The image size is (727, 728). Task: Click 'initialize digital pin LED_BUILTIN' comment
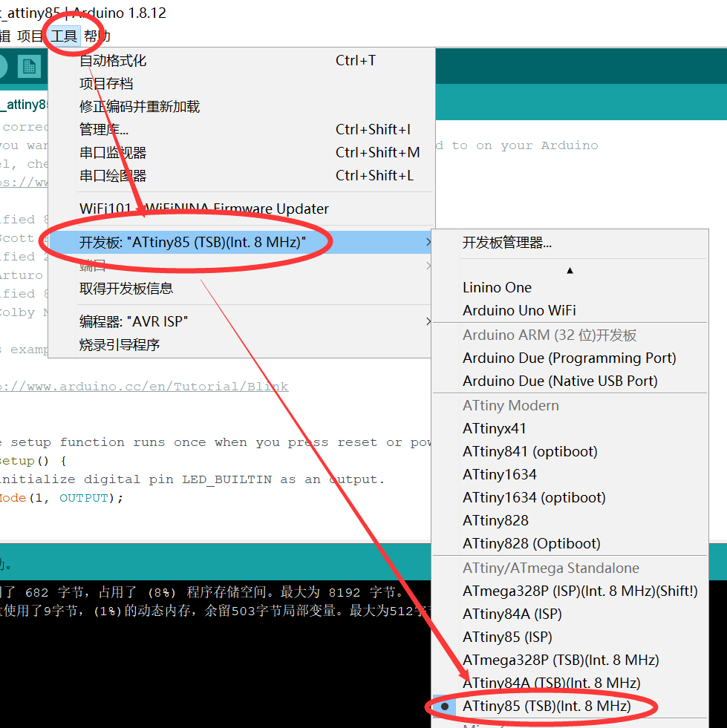(x=192, y=479)
